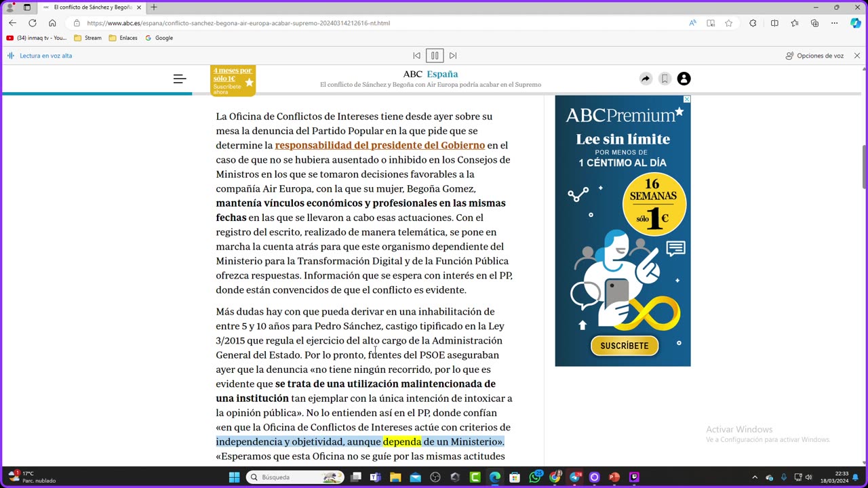Skip to the next paragraph in Read Aloud
868x488 pixels.
(453, 56)
